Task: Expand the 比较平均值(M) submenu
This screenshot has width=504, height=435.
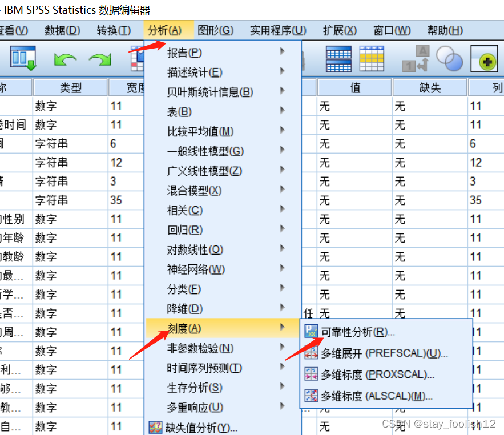Action: coord(223,131)
